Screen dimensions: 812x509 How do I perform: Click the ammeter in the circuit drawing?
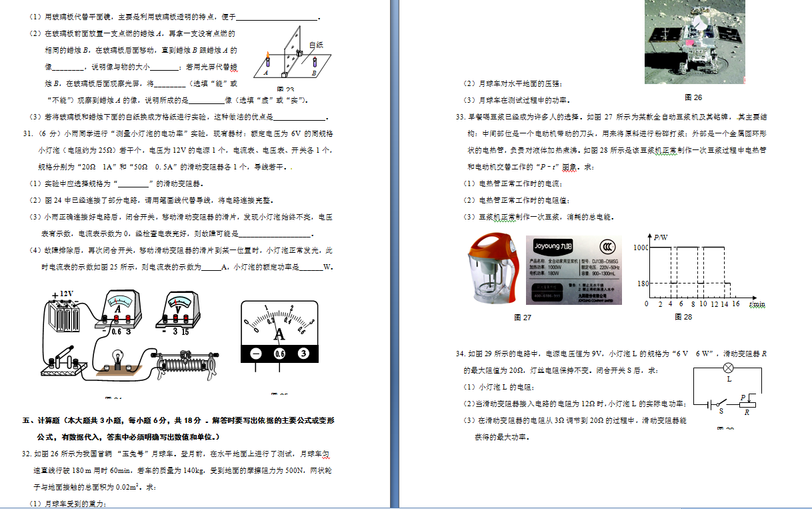tap(118, 314)
